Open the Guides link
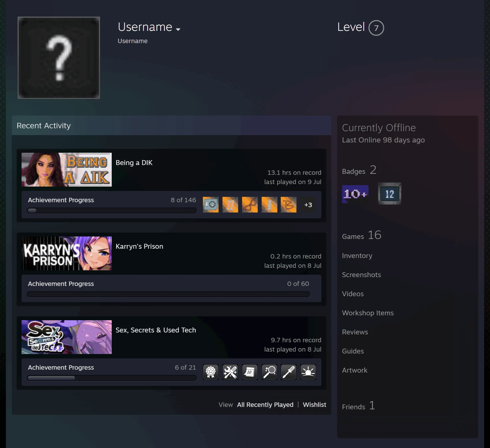This screenshot has width=490, height=448. 353,351
